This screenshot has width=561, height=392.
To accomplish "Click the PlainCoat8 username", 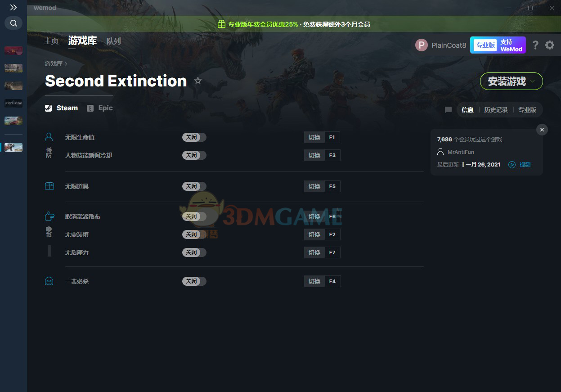I will tap(449, 45).
